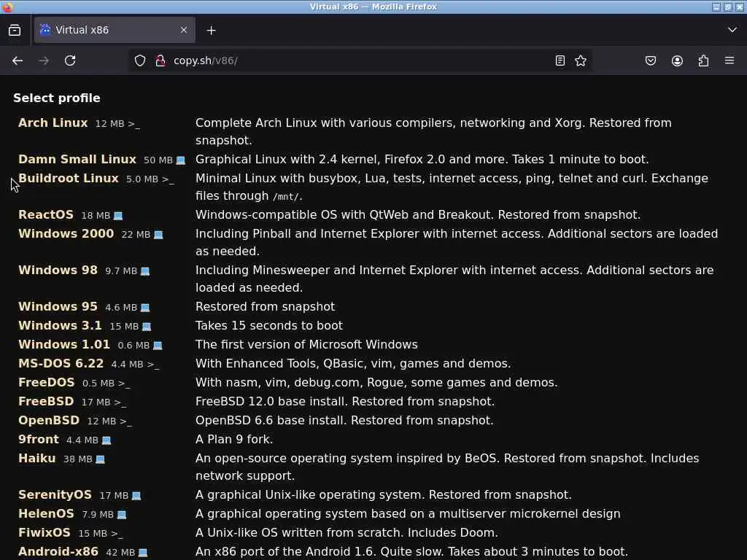Click the monitor icon beside Windows 2000
The width and height of the screenshot is (747, 560).
158,235
